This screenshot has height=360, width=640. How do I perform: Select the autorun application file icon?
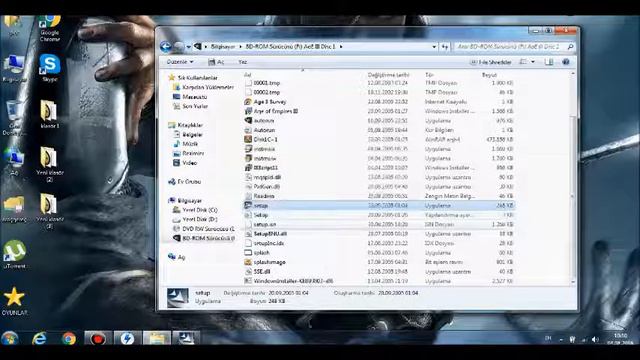pyautogui.click(x=248, y=120)
